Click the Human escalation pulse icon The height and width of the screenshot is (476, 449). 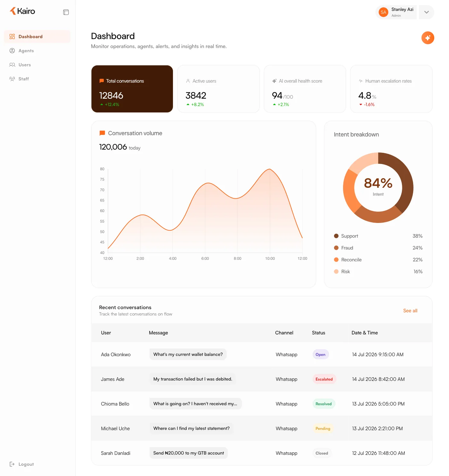(x=361, y=81)
